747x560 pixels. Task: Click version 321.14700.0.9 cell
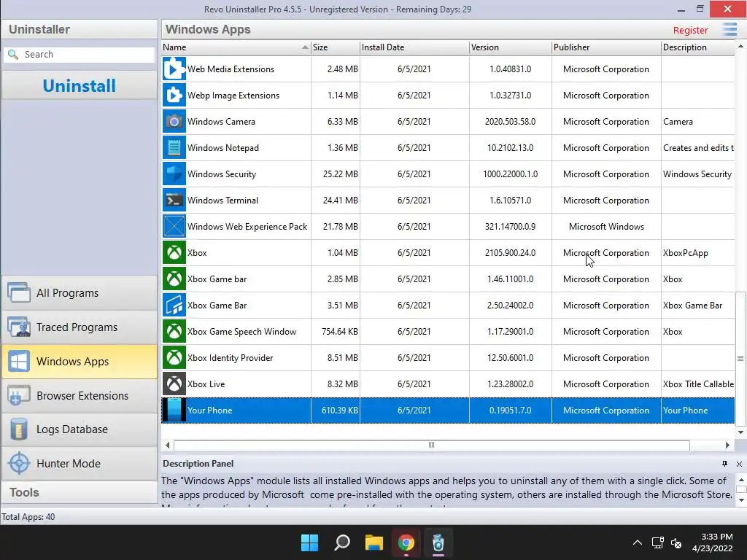click(x=510, y=227)
